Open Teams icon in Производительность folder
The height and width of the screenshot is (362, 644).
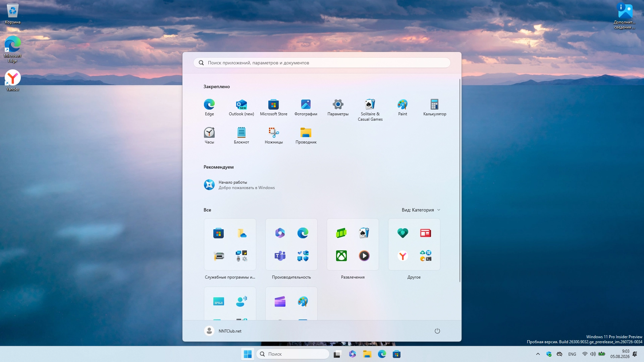pyautogui.click(x=280, y=256)
